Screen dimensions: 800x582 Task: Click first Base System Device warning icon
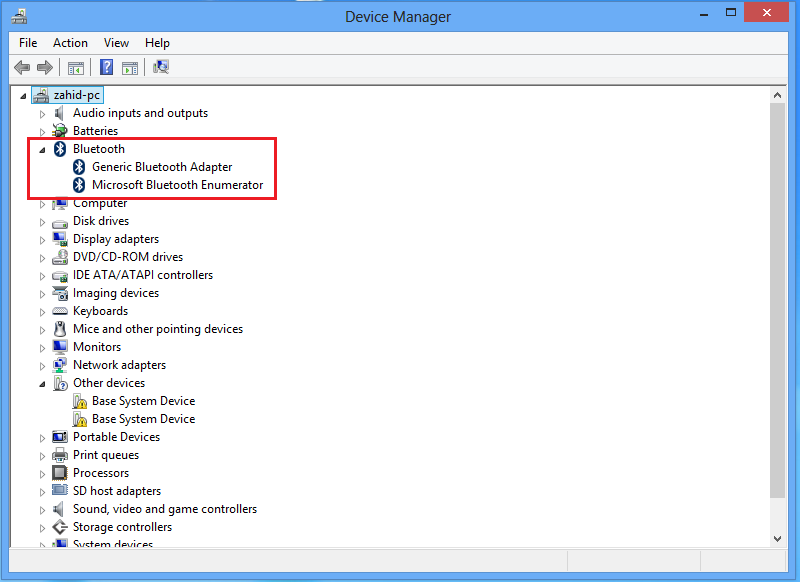(79, 401)
